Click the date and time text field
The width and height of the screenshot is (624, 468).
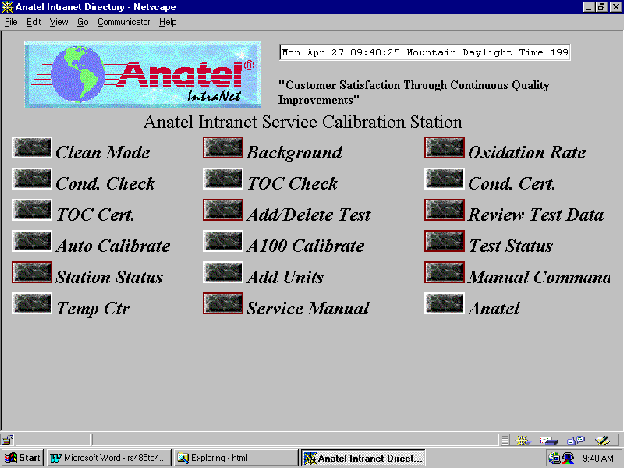[x=425, y=53]
